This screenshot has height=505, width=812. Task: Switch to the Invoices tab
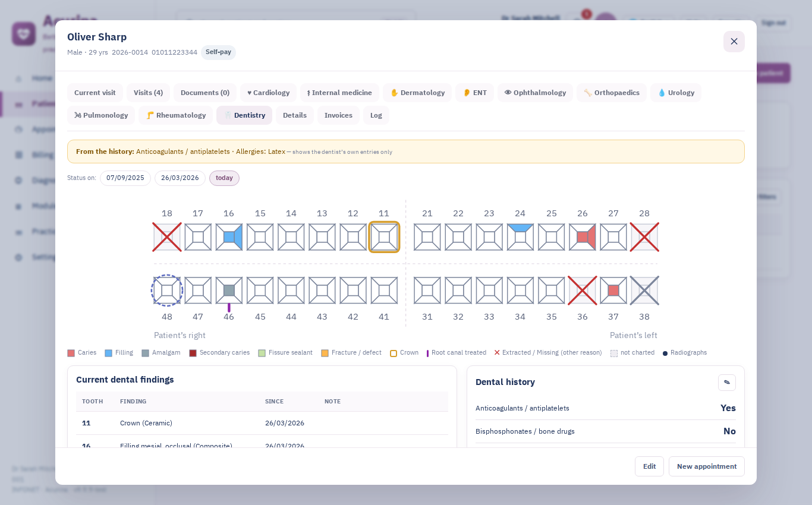click(x=338, y=115)
